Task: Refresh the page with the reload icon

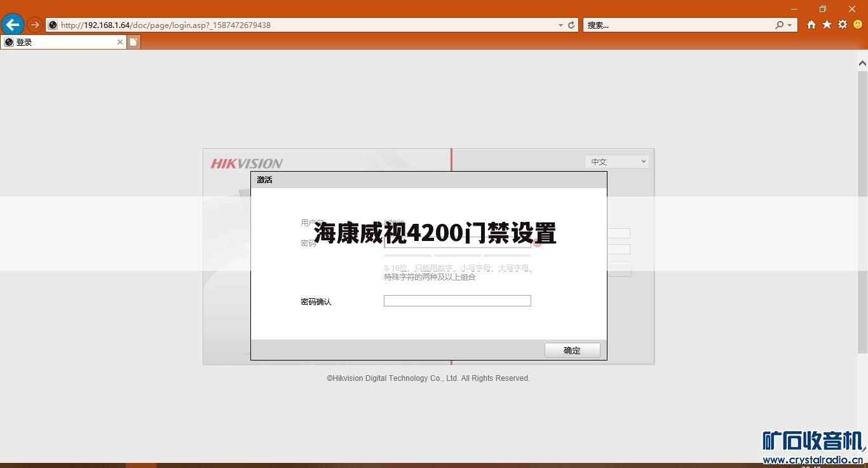Action: click(571, 25)
